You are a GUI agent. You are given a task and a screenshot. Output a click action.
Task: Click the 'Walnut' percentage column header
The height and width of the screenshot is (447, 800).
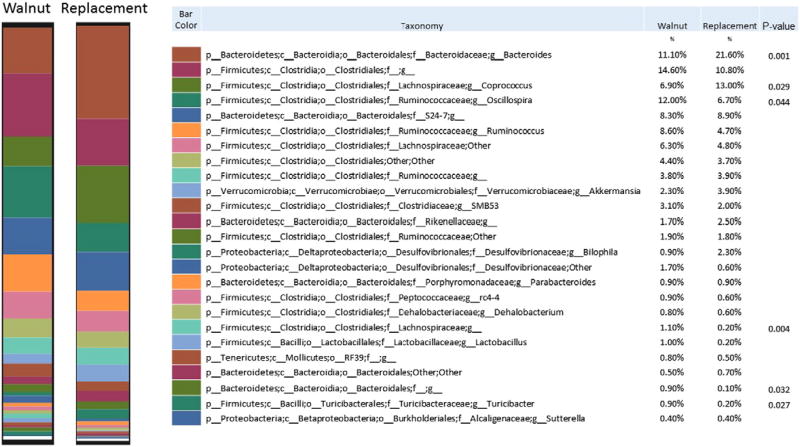672,26
